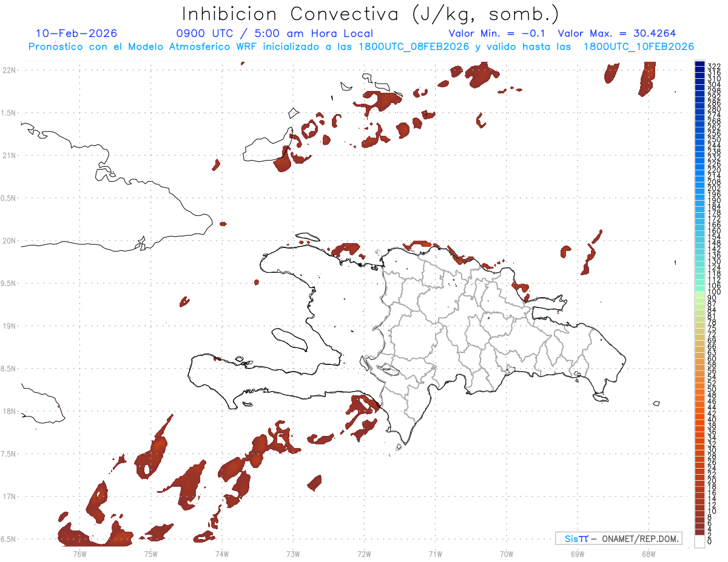Click the Pronóstico con el Modelo Atmosférico WRF line
Image resolution: width=728 pixels, height=562 pixels.
point(361,47)
